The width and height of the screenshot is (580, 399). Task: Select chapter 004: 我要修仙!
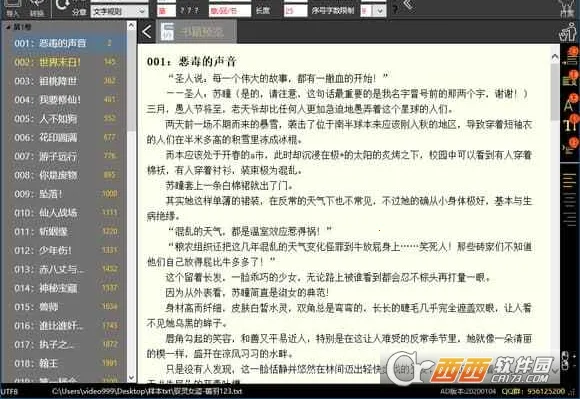(x=63, y=100)
